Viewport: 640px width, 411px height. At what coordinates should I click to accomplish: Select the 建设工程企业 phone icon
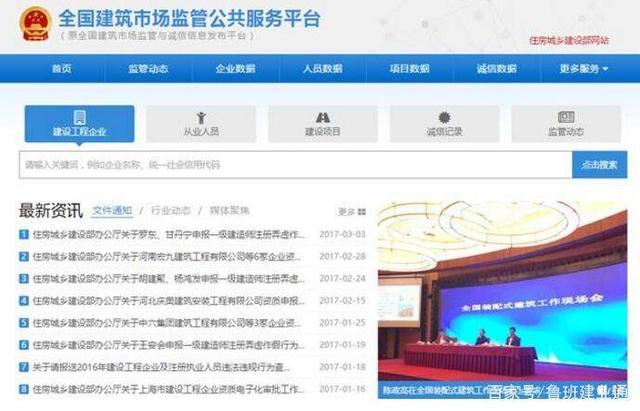(80, 118)
